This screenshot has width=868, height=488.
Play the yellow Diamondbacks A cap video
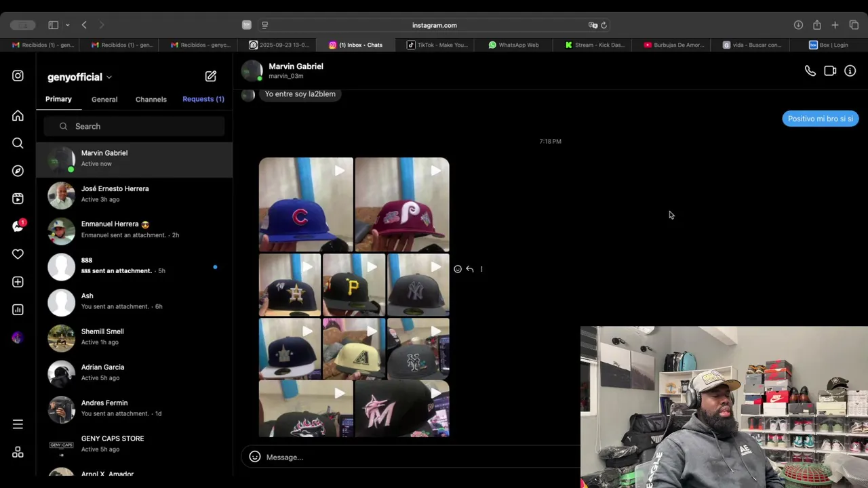[354, 348]
